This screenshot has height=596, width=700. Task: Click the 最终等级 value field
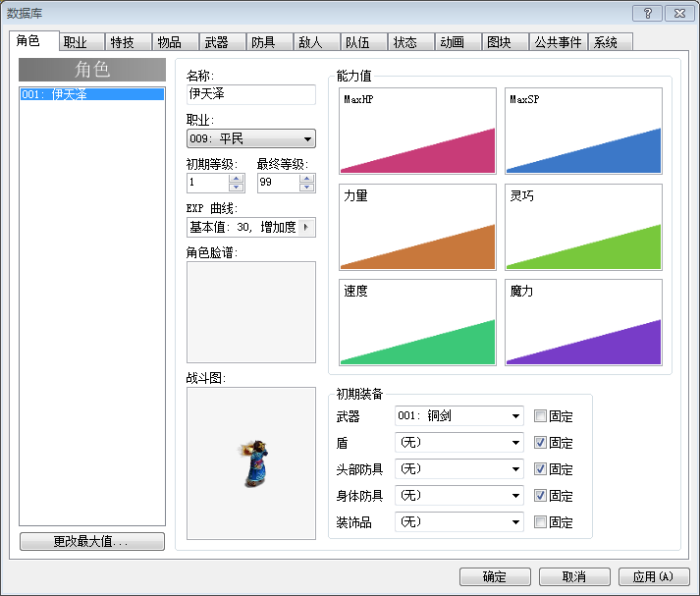click(x=279, y=183)
